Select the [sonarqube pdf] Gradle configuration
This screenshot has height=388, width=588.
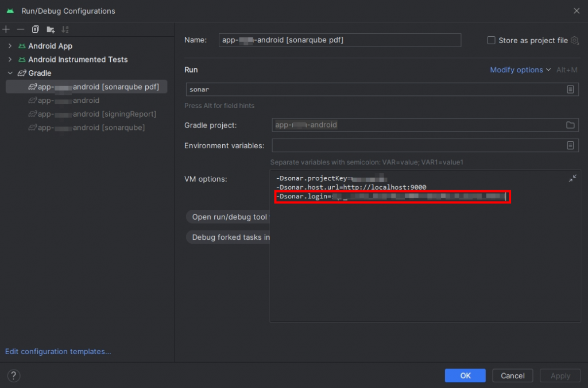86,87
